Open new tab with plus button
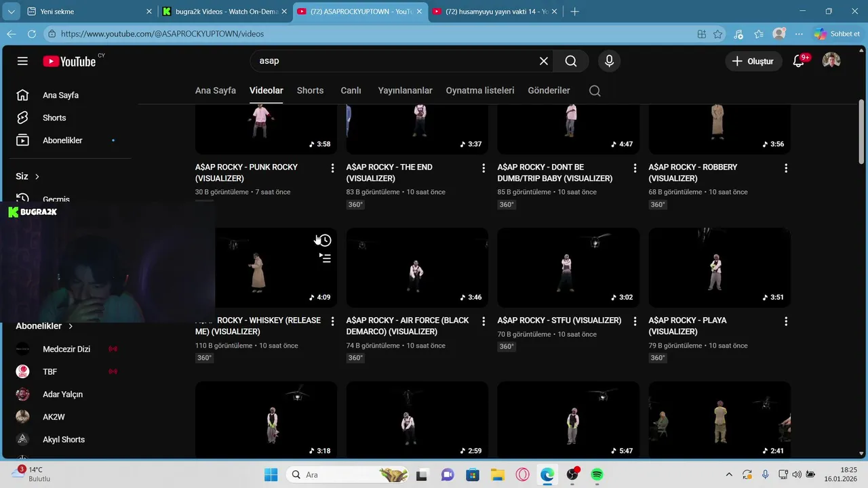868x488 pixels. (x=574, y=12)
